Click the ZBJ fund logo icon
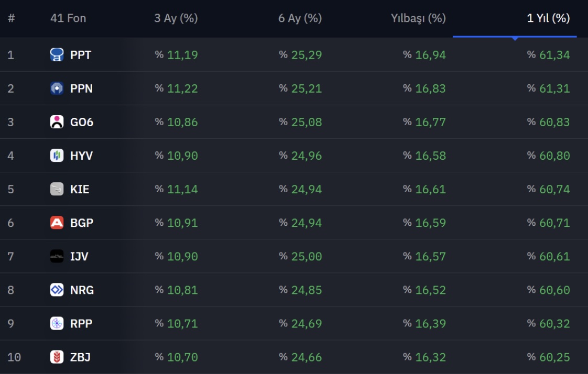This screenshot has width=588, height=374. [x=57, y=357]
